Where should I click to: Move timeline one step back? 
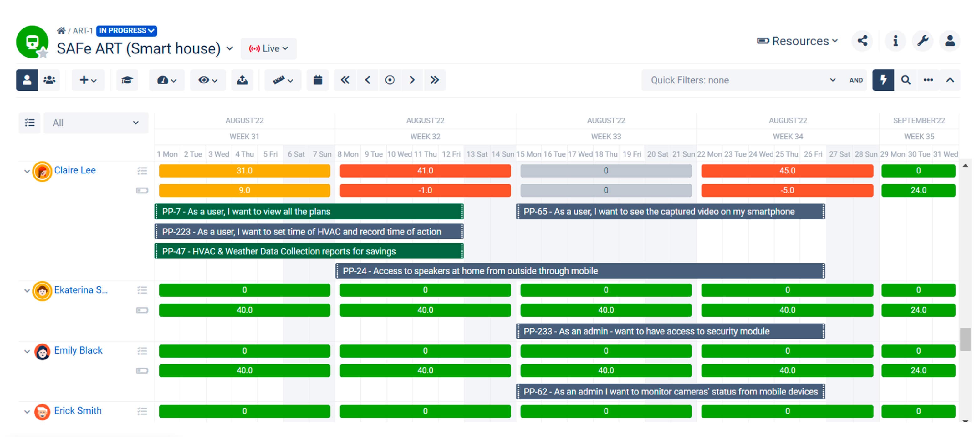click(367, 80)
